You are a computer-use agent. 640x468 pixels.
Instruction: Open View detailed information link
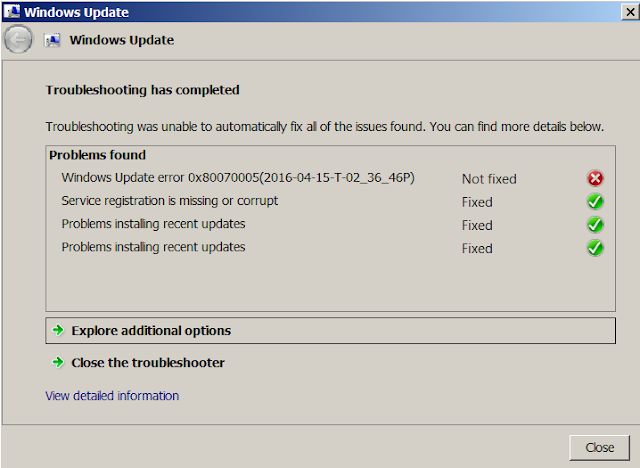pos(112,396)
